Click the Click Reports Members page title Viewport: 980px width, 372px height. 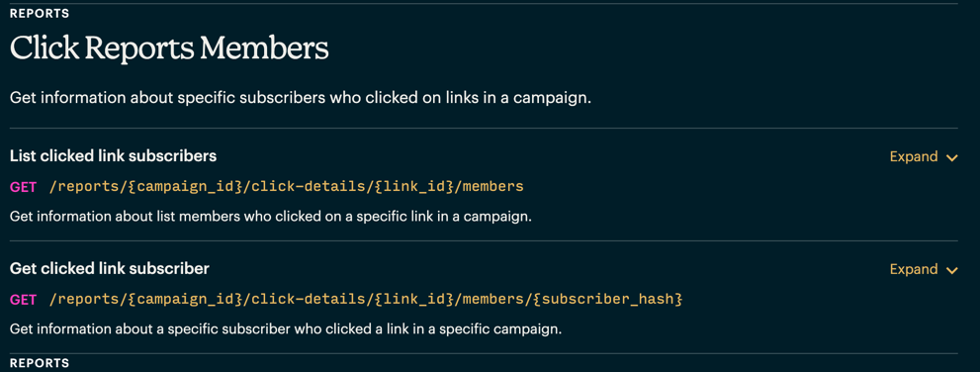click(x=169, y=48)
